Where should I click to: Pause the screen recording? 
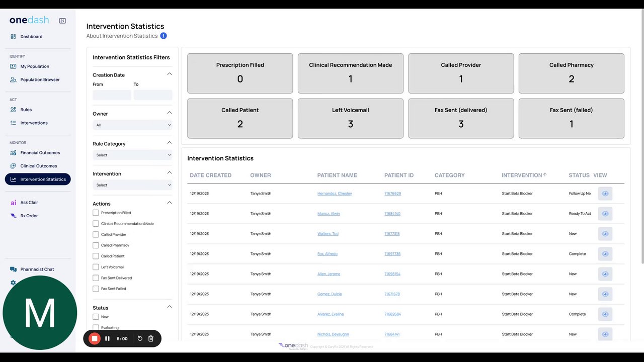pos(107,339)
